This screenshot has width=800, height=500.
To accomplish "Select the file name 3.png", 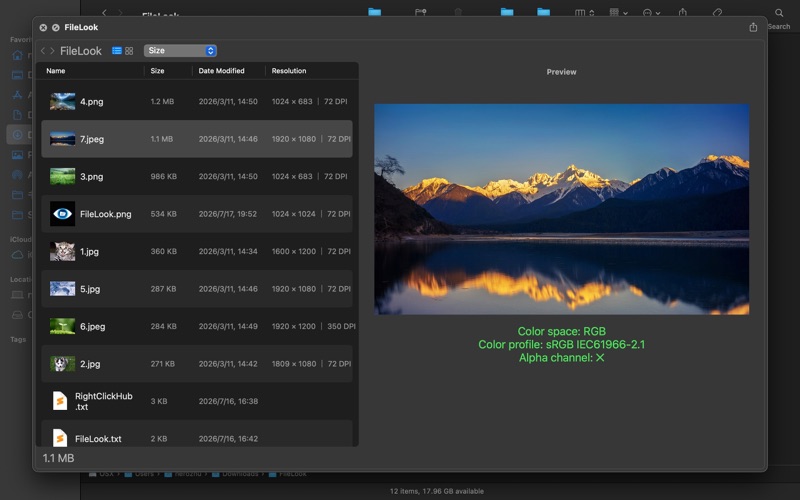I will pyautogui.click(x=91, y=177).
